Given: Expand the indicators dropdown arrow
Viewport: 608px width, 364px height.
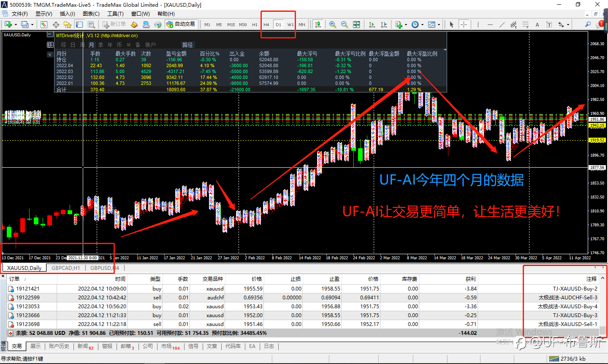Looking at the screenshot, I should click(406, 24).
